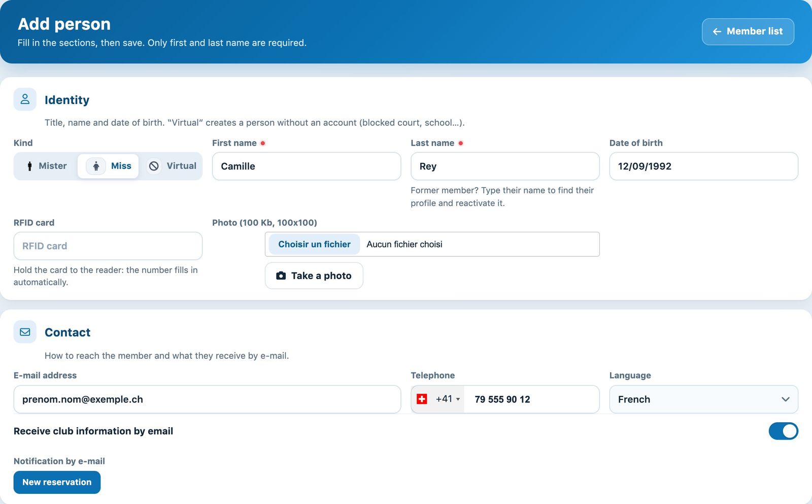The width and height of the screenshot is (812, 504).
Task: Click the back arrow icon beside Member list
Action: [717, 31]
